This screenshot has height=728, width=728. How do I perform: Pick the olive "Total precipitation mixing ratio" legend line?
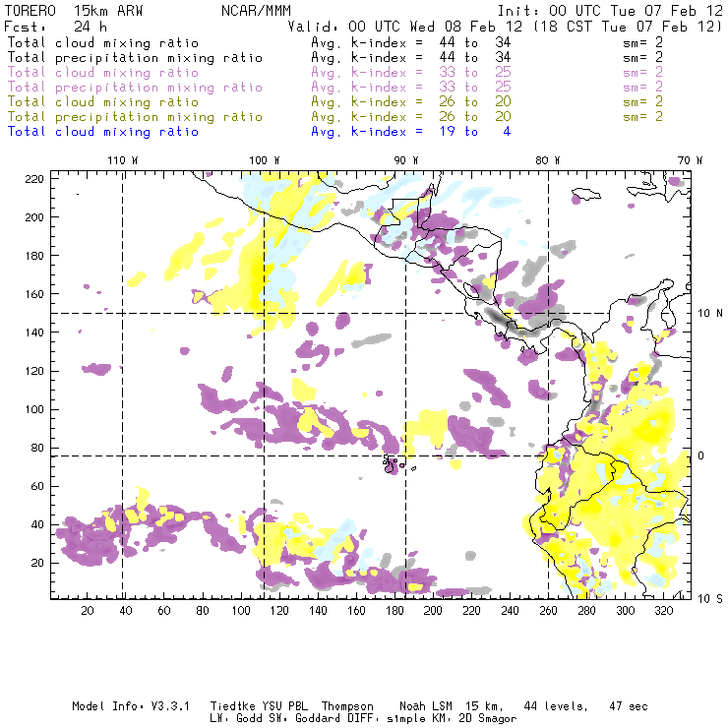[x=135, y=117]
